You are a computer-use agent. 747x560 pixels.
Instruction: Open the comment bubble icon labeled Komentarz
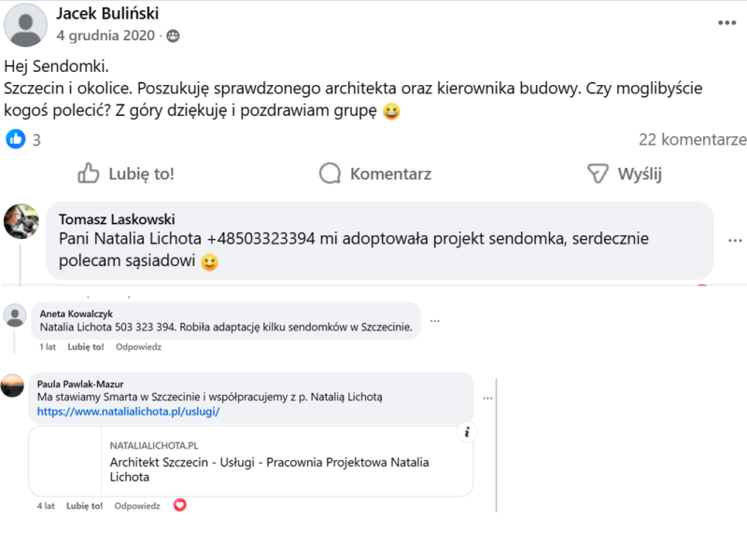(x=329, y=174)
